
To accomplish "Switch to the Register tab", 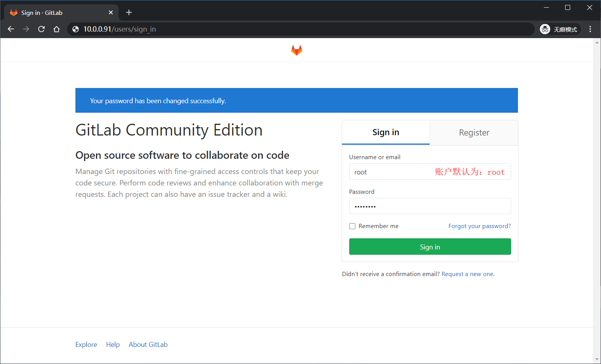I will coord(474,133).
